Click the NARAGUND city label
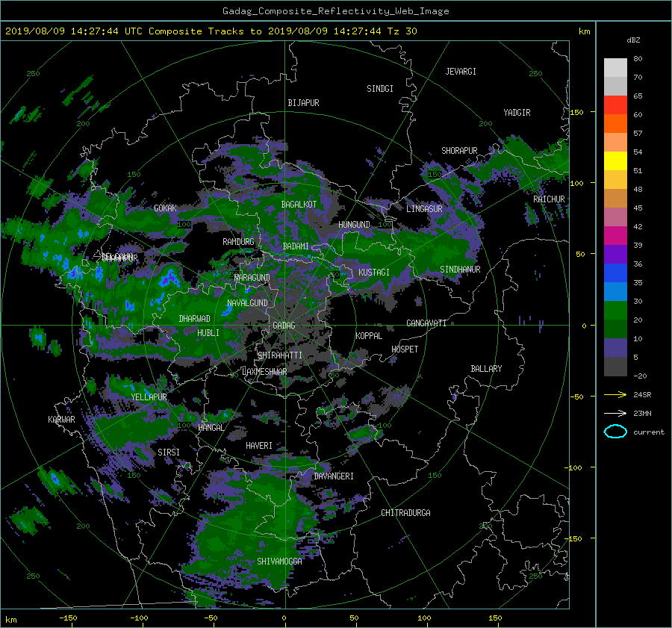The image size is (672, 628). click(x=252, y=278)
